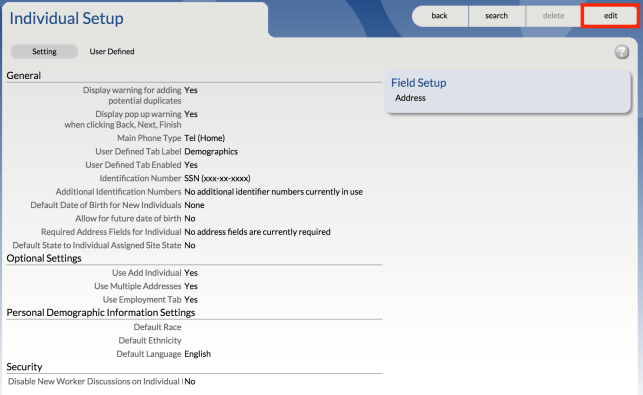This screenshot has width=643, height=395.
Task: Select the Setting tab
Action: pyautogui.click(x=44, y=52)
